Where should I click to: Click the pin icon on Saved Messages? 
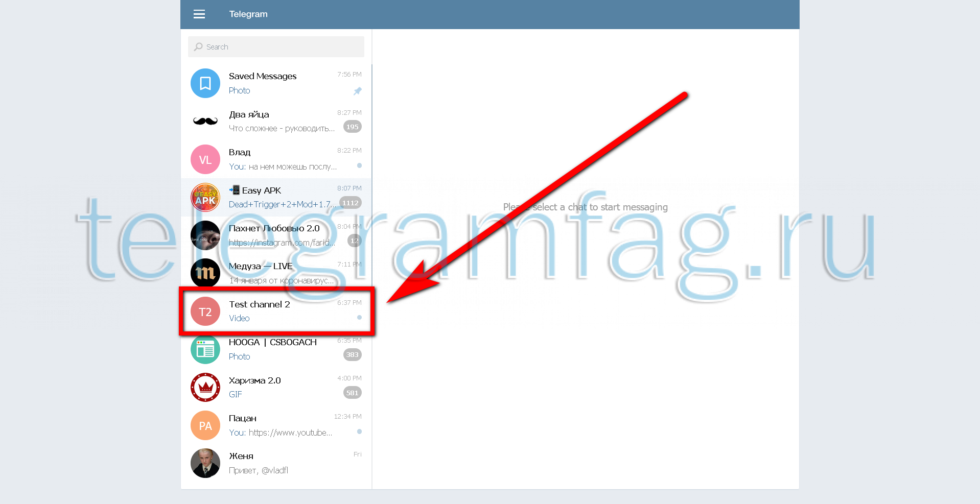(x=358, y=91)
